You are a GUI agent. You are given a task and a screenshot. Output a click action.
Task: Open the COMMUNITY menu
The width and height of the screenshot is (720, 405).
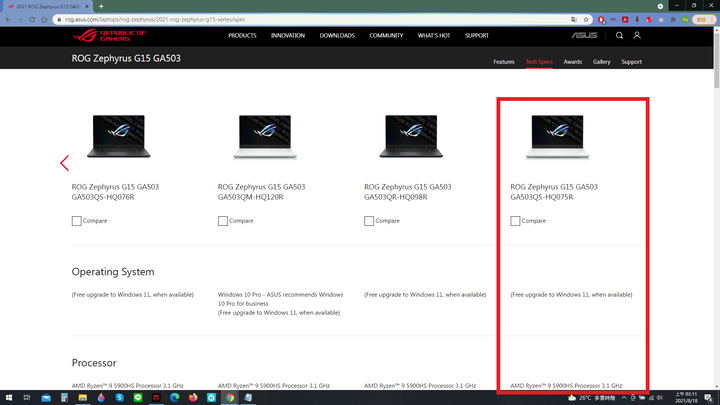click(x=386, y=35)
